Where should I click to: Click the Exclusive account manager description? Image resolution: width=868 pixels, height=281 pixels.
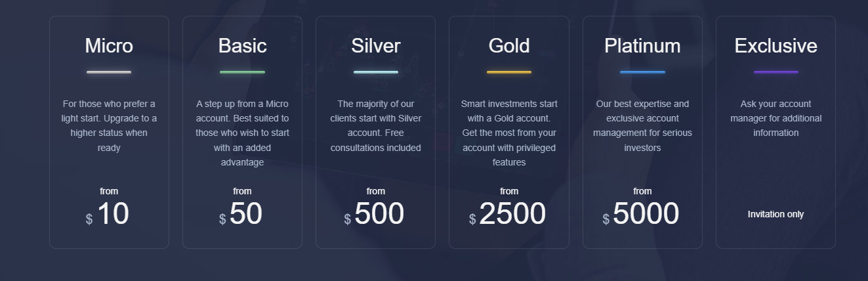pyautogui.click(x=775, y=118)
